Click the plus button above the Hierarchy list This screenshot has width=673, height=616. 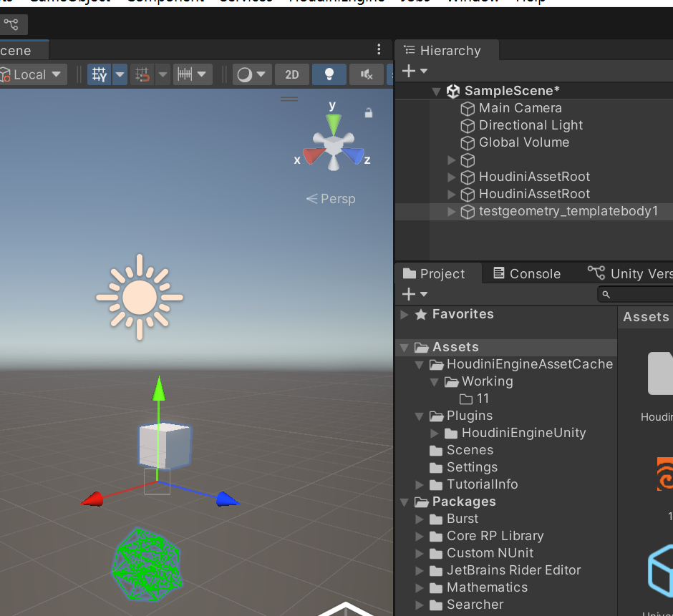407,71
